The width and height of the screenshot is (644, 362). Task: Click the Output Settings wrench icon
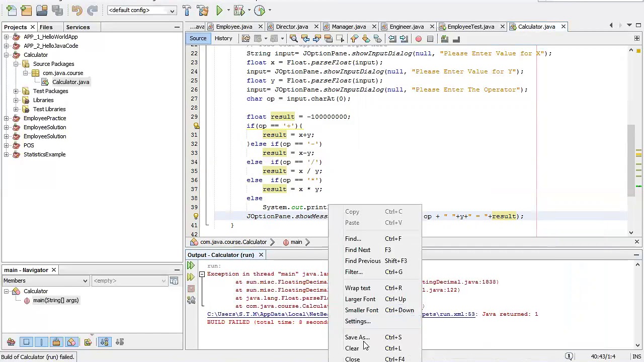(x=191, y=300)
